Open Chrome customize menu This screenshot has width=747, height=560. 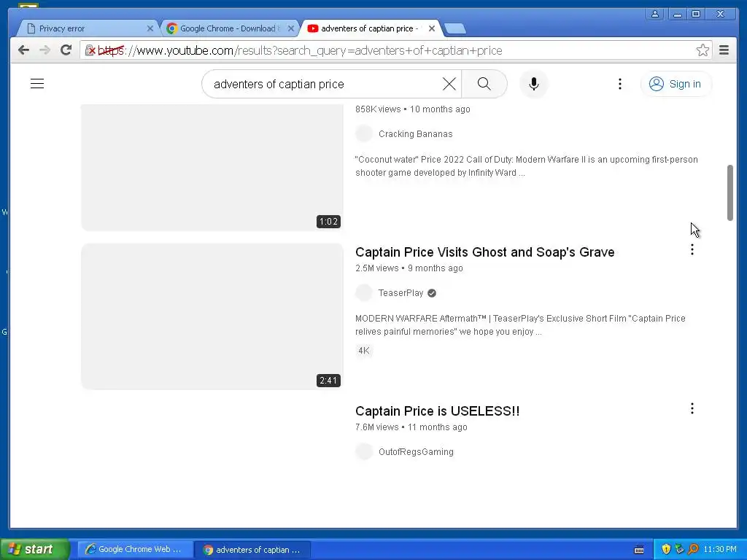tap(724, 50)
